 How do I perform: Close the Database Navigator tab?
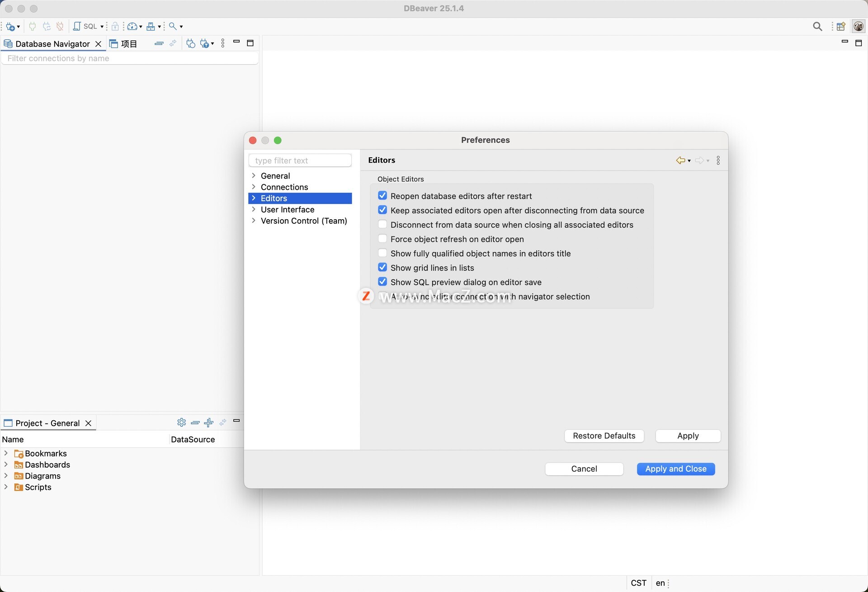tap(98, 44)
